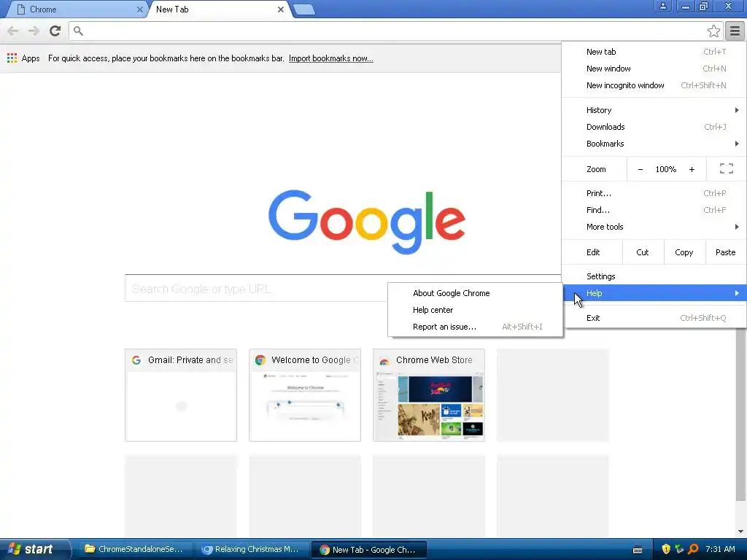Choose New window from the menu
Image resolution: width=747 pixels, height=560 pixels.
click(654, 69)
